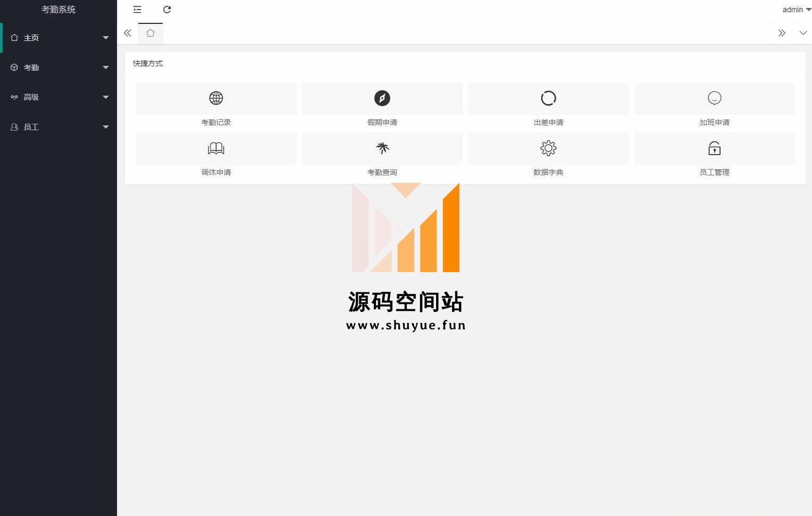Click the 快捷方式 card header
This screenshot has width=812, height=516.
[x=465, y=63]
